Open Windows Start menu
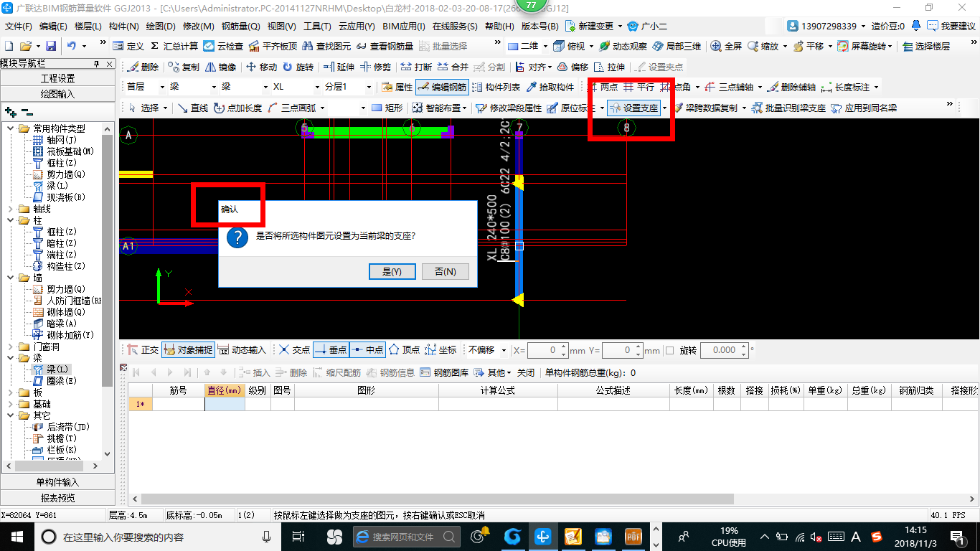 (16, 537)
